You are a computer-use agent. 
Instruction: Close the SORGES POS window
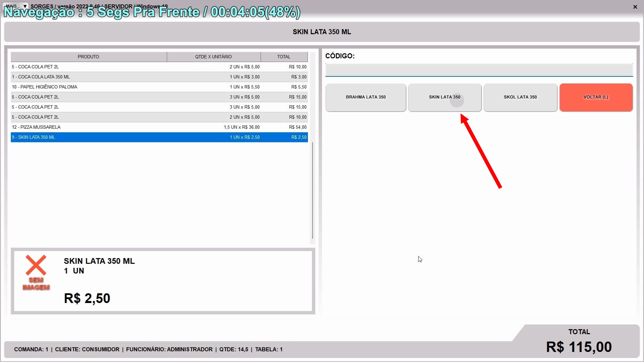635,7
